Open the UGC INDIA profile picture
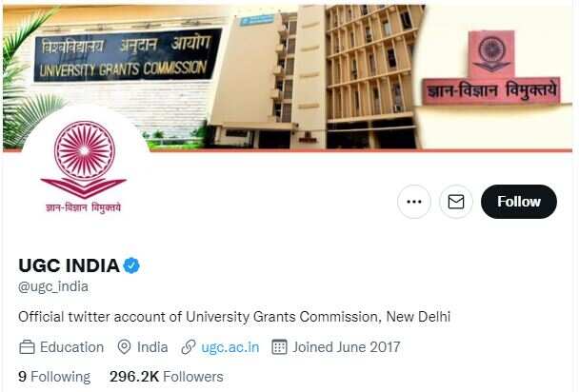The width and height of the screenshot is (579, 392). pyautogui.click(x=85, y=167)
